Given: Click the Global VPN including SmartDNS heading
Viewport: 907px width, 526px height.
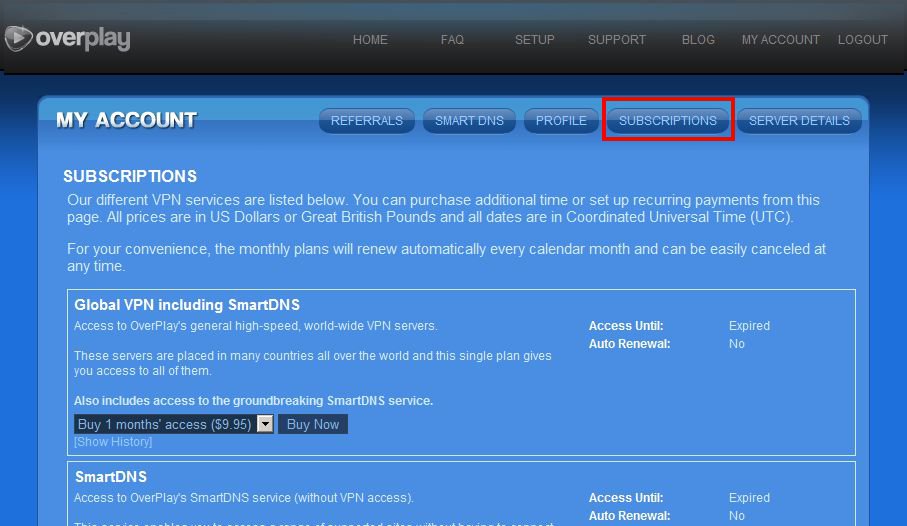Looking at the screenshot, I should pyautogui.click(x=187, y=305).
